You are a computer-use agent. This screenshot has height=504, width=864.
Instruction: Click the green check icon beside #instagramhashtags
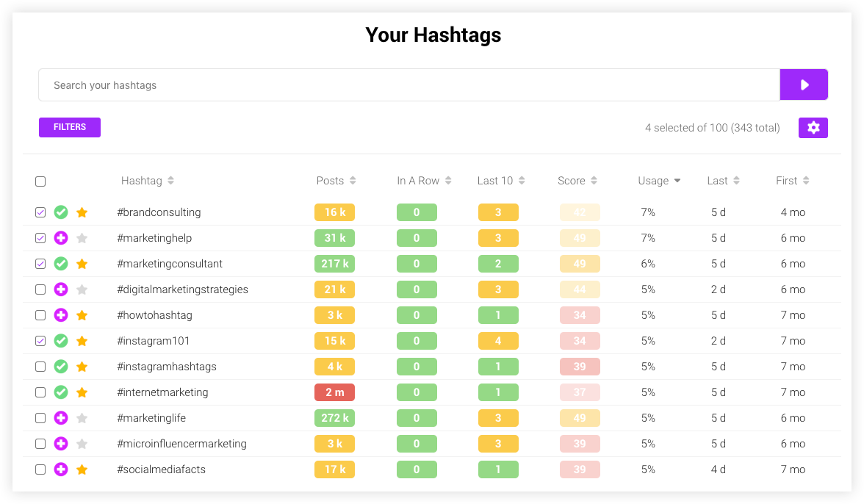click(61, 366)
